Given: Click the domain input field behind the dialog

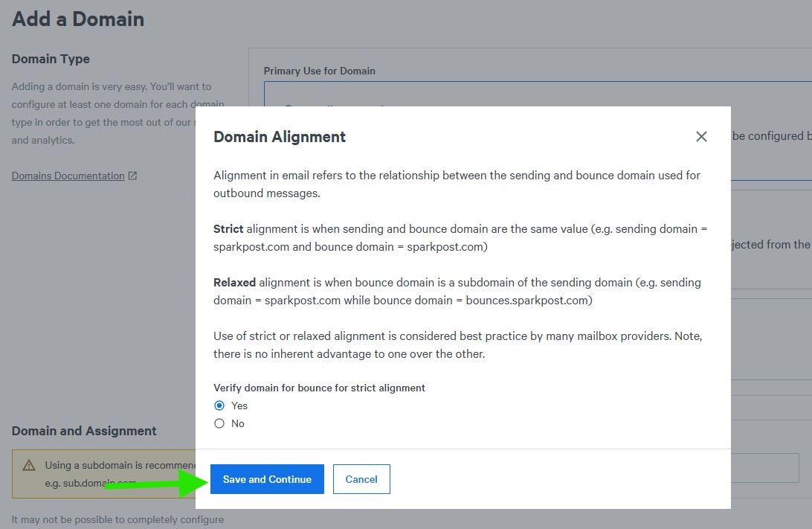Looking at the screenshot, I should [x=764, y=468].
